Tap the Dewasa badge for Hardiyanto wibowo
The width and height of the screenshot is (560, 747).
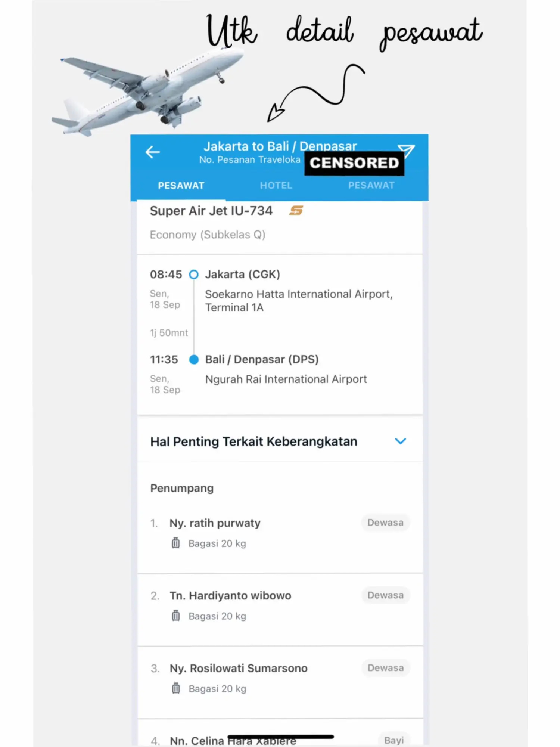pos(385,595)
